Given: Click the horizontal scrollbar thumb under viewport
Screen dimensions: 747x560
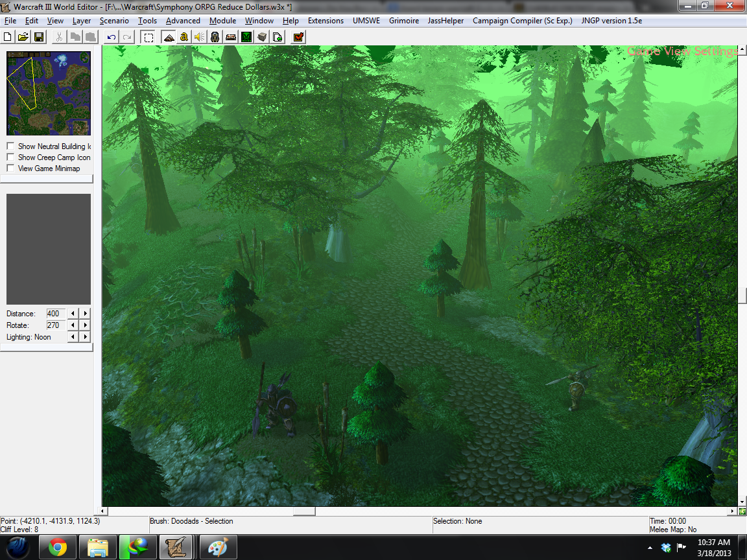Looking at the screenshot, I should tap(304, 511).
